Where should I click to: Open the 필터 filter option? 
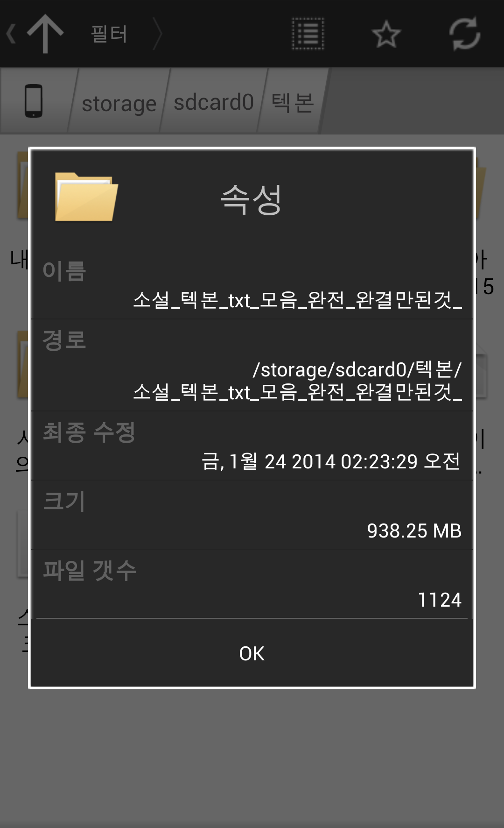(x=109, y=34)
